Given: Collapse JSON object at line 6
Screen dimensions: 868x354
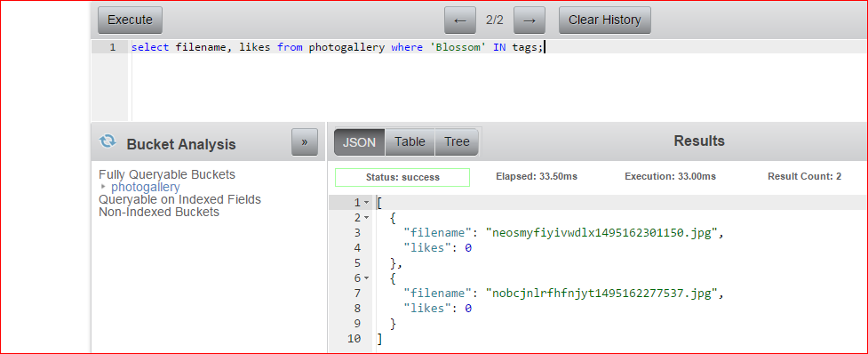Looking at the screenshot, I should [x=366, y=278].
